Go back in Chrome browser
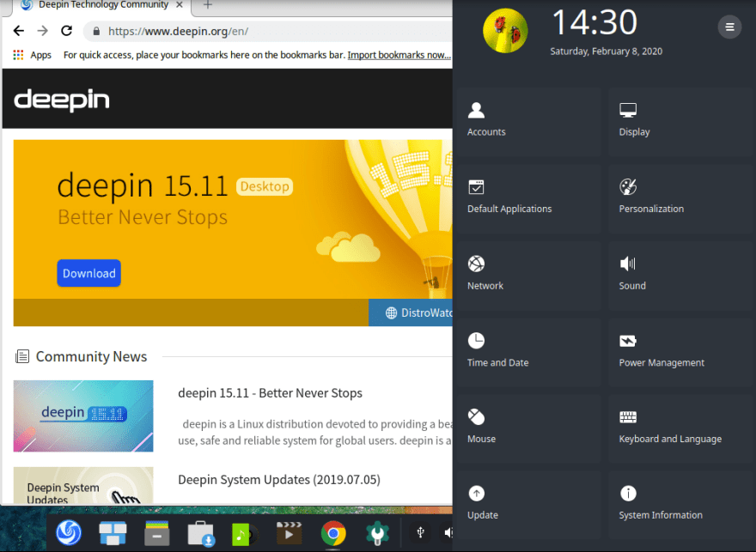 (x=18, y=31)
